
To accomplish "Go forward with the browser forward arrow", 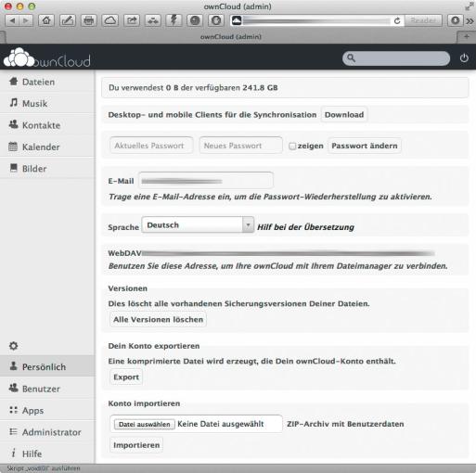I will (x=26, y=20).
